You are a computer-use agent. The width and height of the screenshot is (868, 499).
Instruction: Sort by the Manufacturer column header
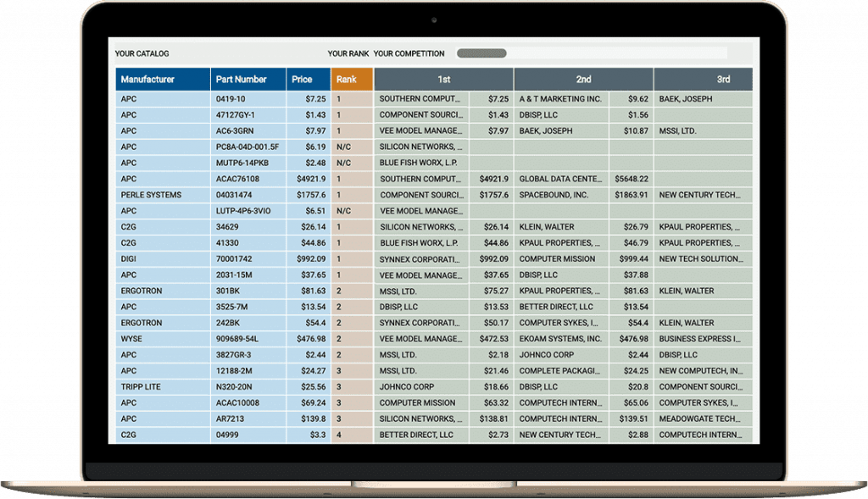point(163,79)
